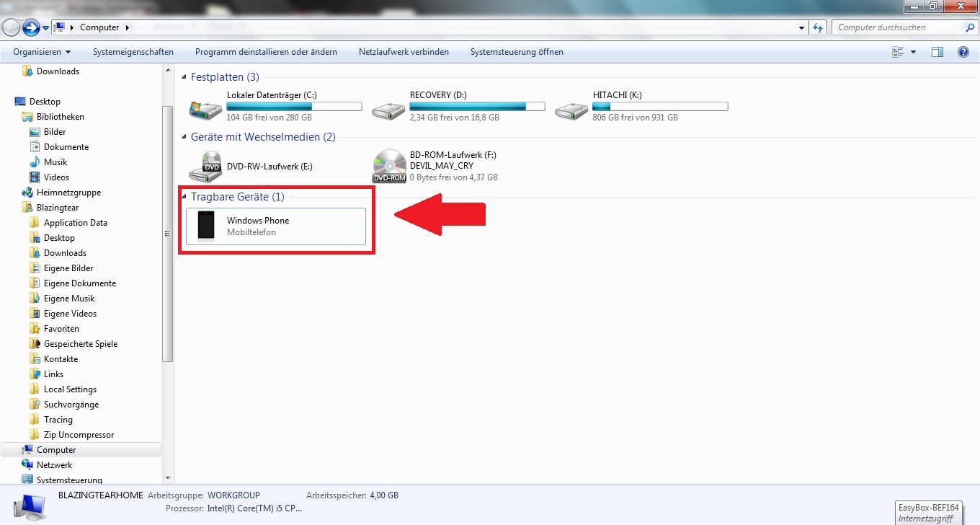Select the Musik library icon
The width and height of the screenshot is (980, 525).
tap(35, 162)
